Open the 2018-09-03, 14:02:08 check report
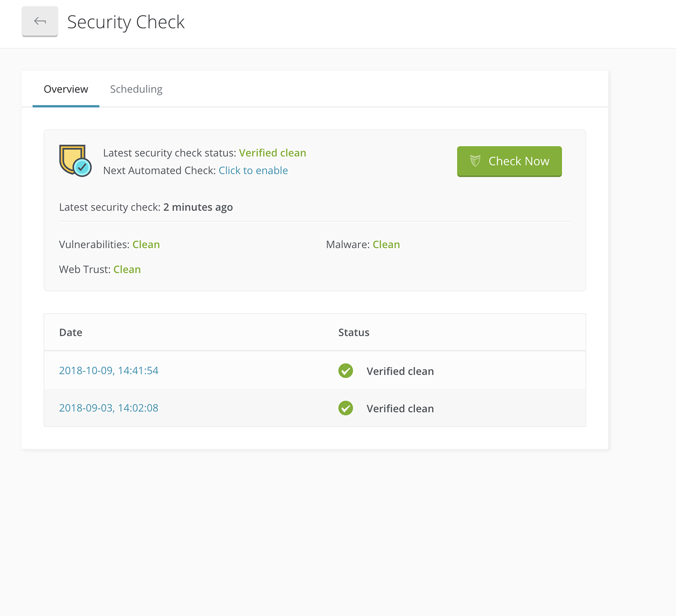Image resolution: width=676 pixels, height=616 pixels. 109,408
